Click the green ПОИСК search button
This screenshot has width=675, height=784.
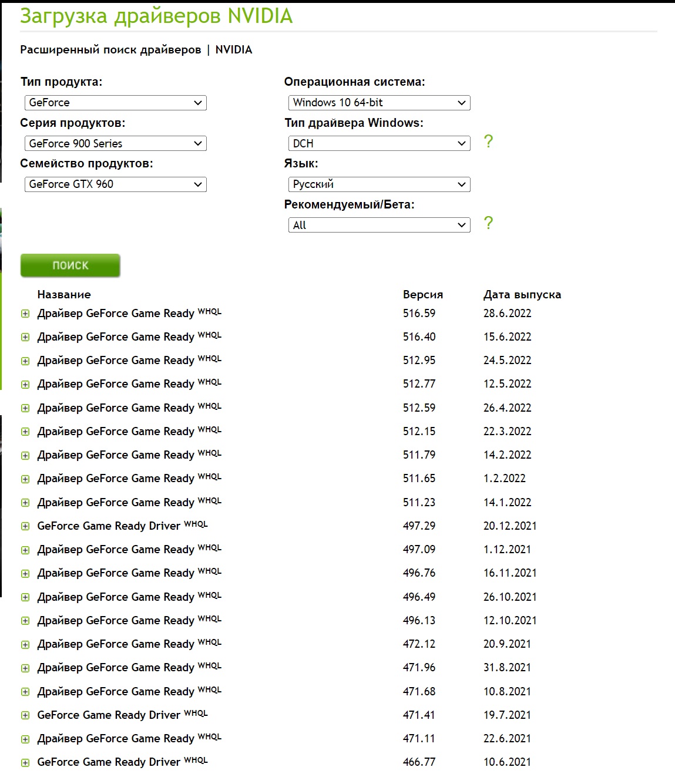(70, 265)
